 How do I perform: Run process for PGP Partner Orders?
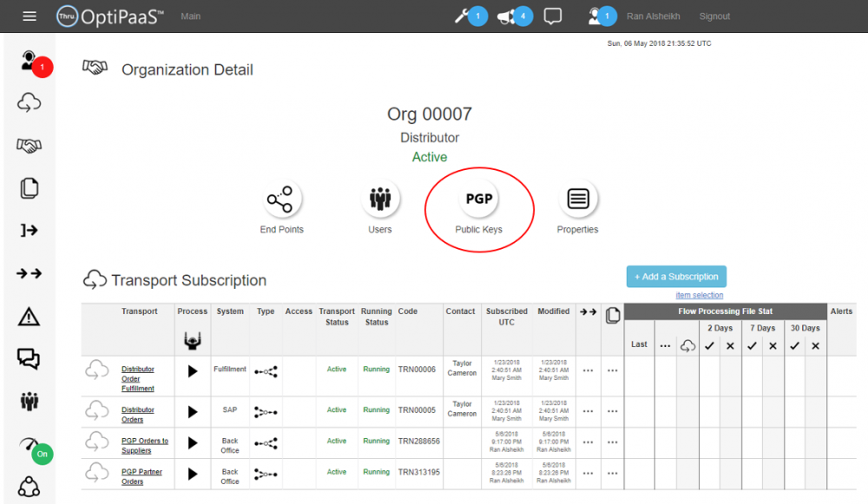(193, 474)
